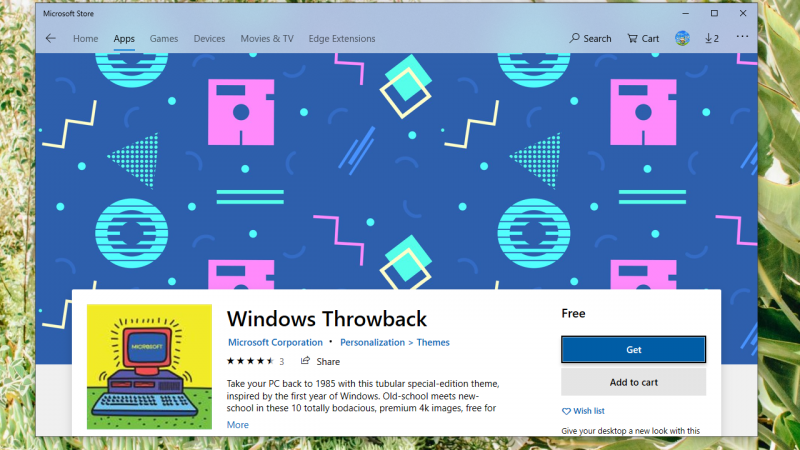This screenshot has height=450, width=800.
Task: View the two pending downloads
Action: point(712,38)
